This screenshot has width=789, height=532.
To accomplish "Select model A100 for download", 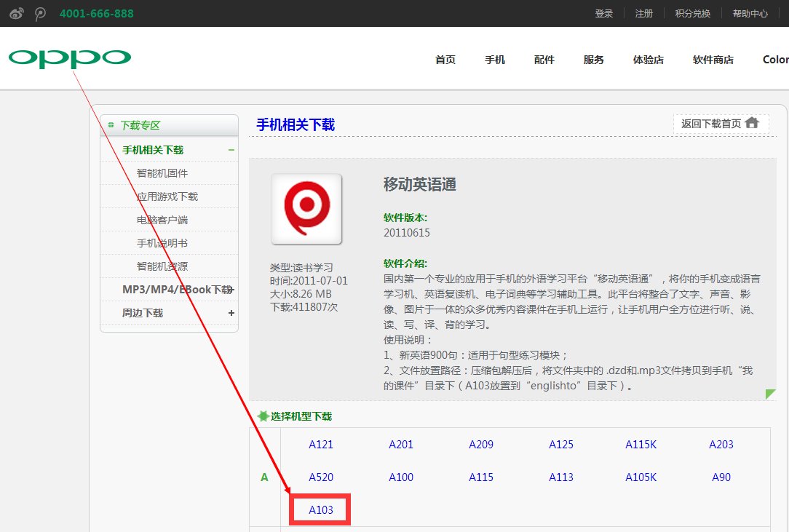I will [x=401, y=477].
